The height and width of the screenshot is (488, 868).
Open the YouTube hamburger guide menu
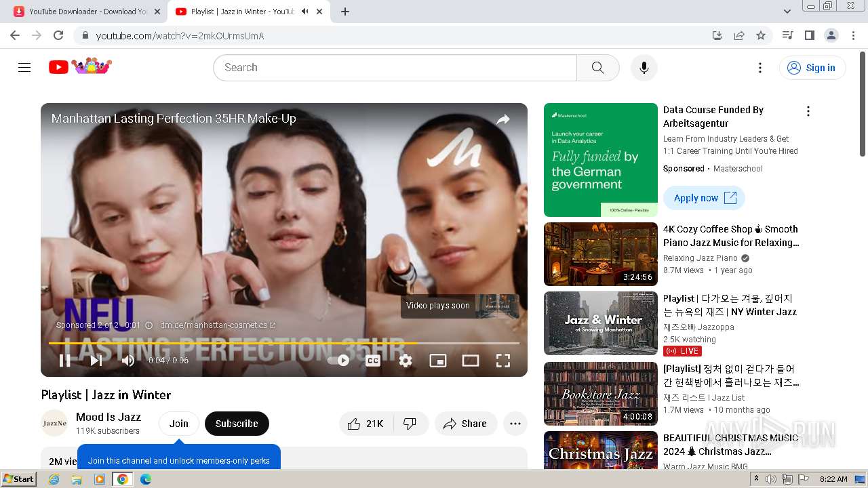pyautogui.click(x=24, y=67)
